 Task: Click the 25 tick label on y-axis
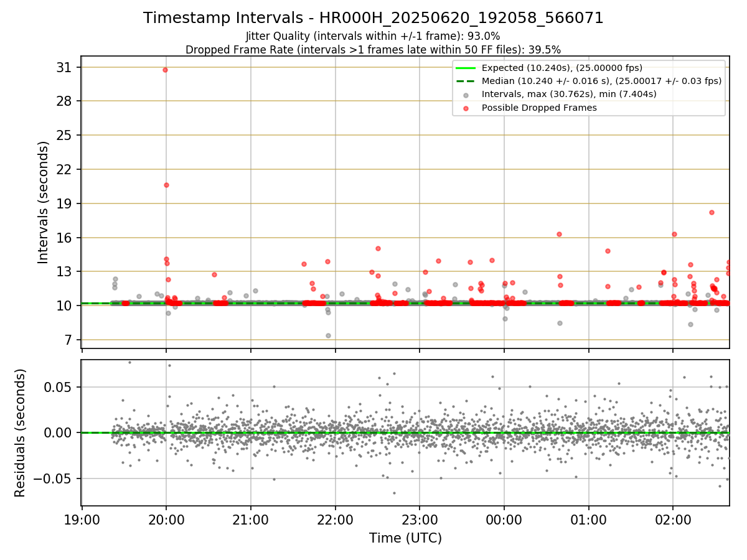pyautogui.click(x=64, y=135)
